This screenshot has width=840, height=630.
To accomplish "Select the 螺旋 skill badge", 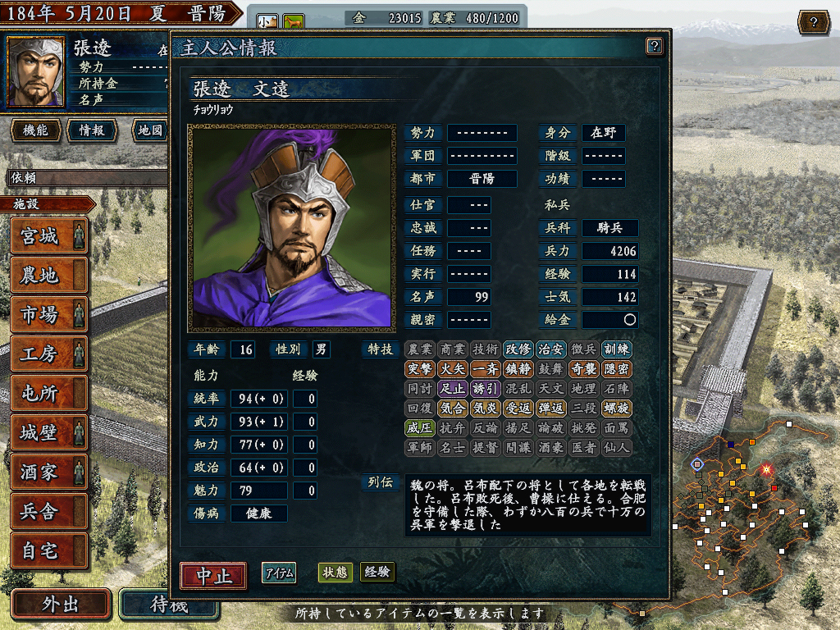I will [x=616, y=409].
